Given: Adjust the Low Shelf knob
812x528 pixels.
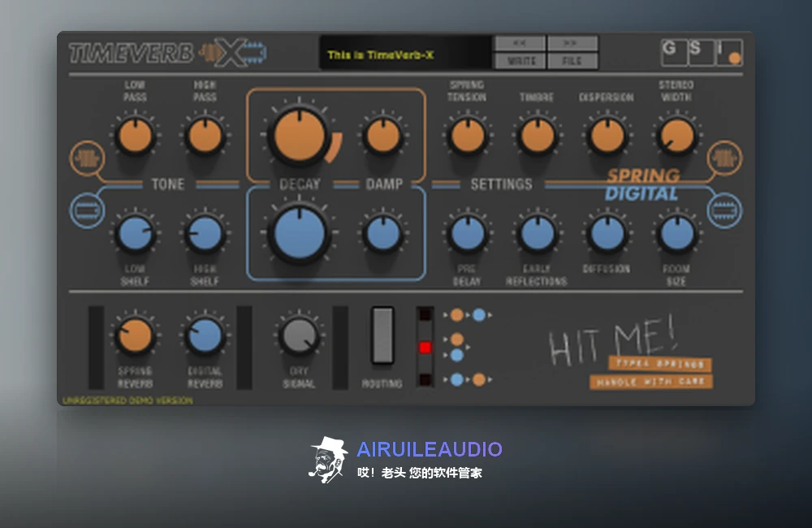Looking at the screenshot, I should tap(135, 234).
